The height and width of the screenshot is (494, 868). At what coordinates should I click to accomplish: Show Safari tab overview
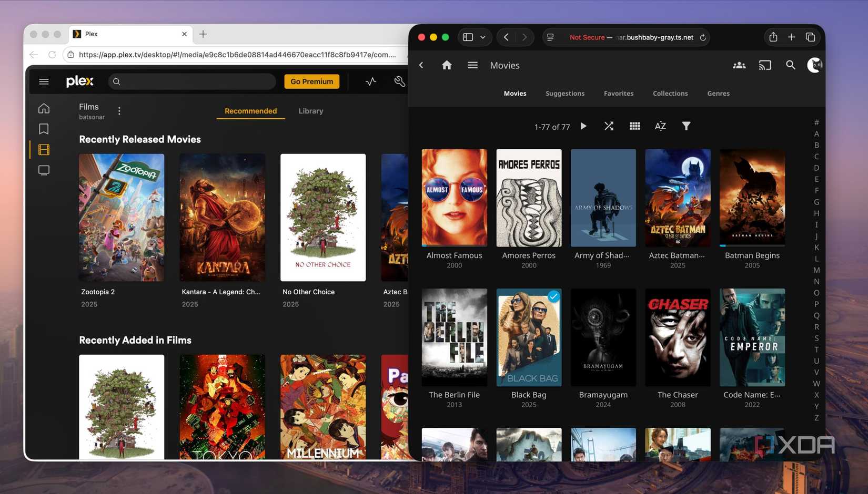[811, 37]
